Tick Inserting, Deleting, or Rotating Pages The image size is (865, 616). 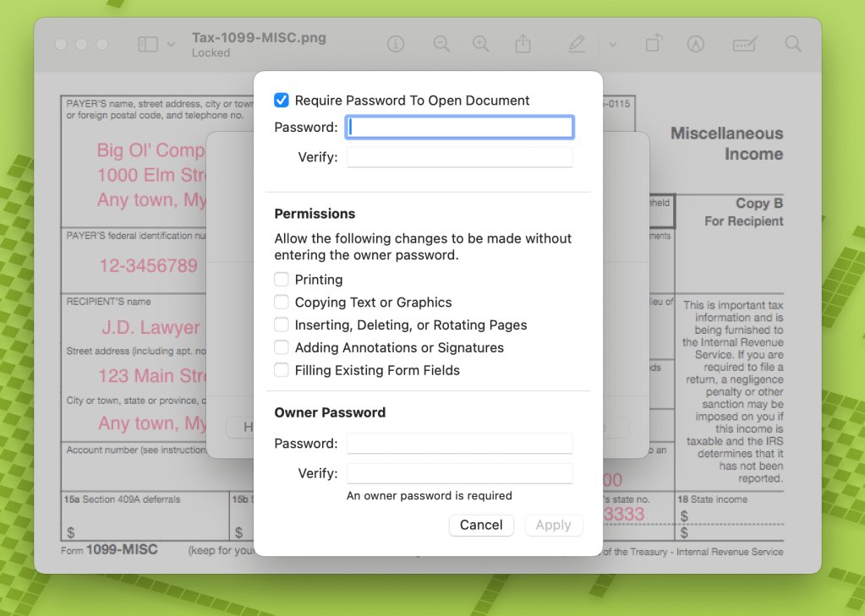(x=282, y=325)
